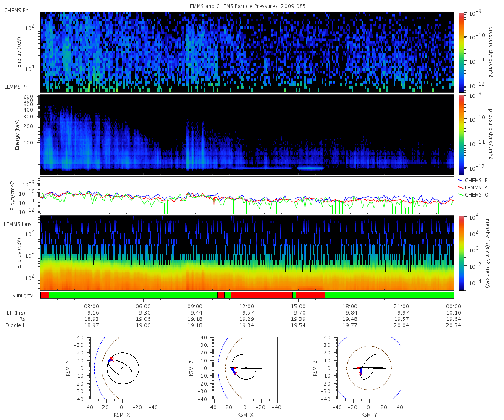This screenshot has width=504, height=420.
Task: Click the LEMMS Ions intensity color bar
Action: [x=461, y=253]
